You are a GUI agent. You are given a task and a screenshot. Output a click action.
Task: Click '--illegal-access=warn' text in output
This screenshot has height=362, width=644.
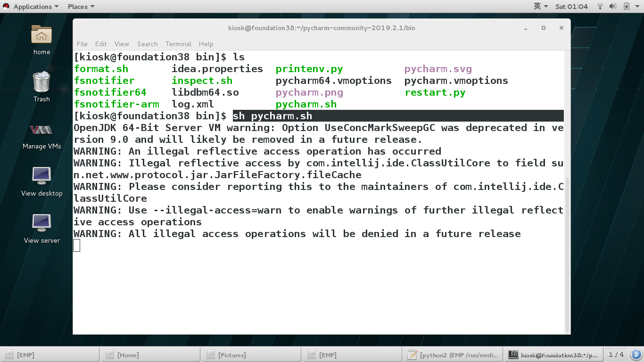click(217, 210)
